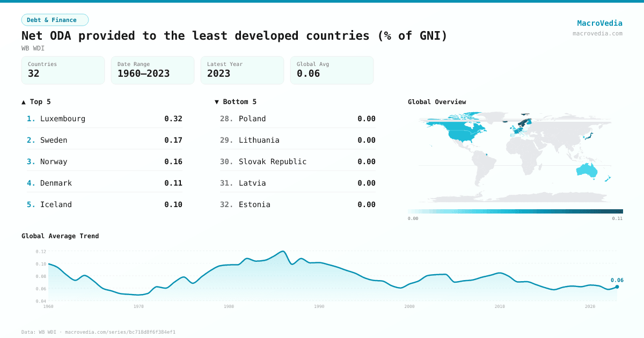Click Australia on the world map
Image resolution: width=644 pixels, height=338 pixels.
[x=588, y=171]
